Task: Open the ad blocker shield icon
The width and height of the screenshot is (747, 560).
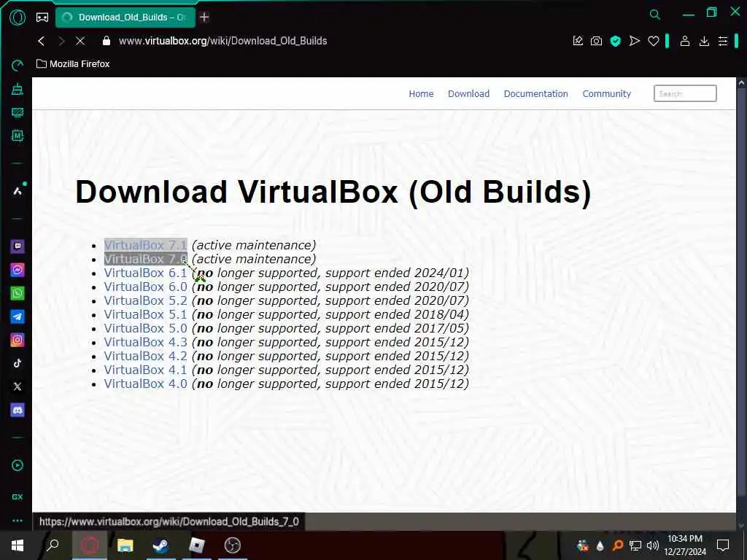Action: click(x=616, y=41)
